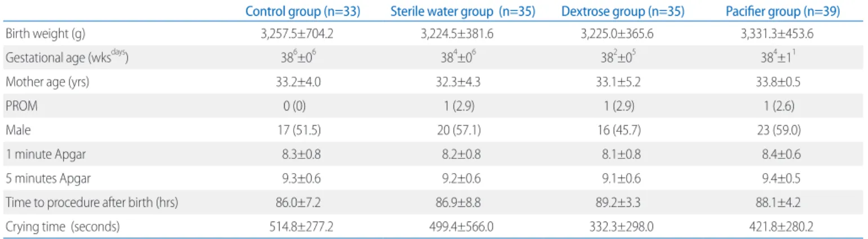Click the Dextrose group (n=35) header
The height and width of the screenshot is (239, 868).
pos(618,11)
